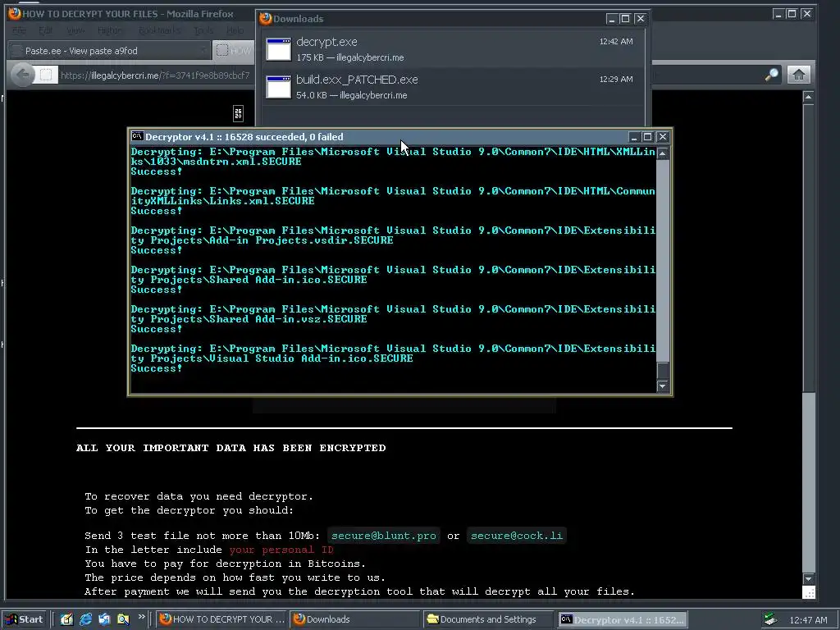Click secure@cock.li email address
Image resolution: width=840 pixels, height=630 pixels.
click(517, 536)
